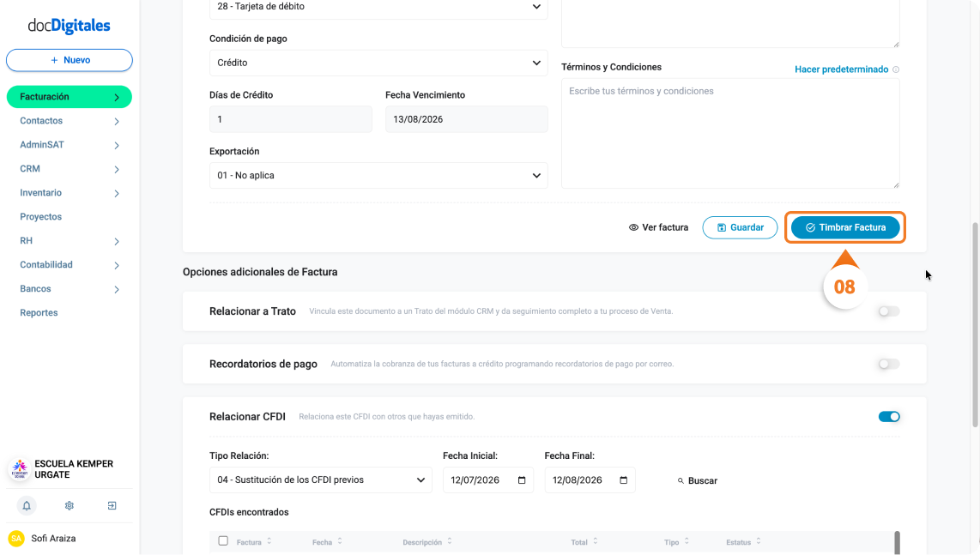Click the SA user avatar
The image size is (980, 555).
pyautogui.click(x=16, y=538)
